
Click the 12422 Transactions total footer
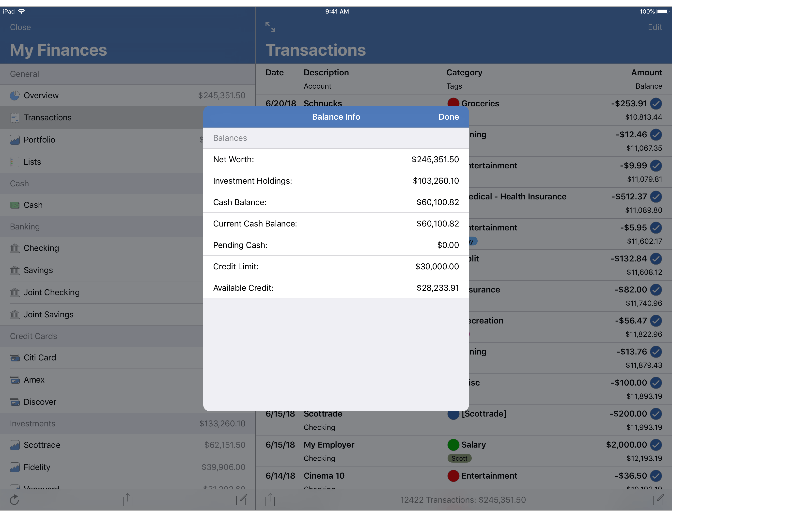coord(463,500)
